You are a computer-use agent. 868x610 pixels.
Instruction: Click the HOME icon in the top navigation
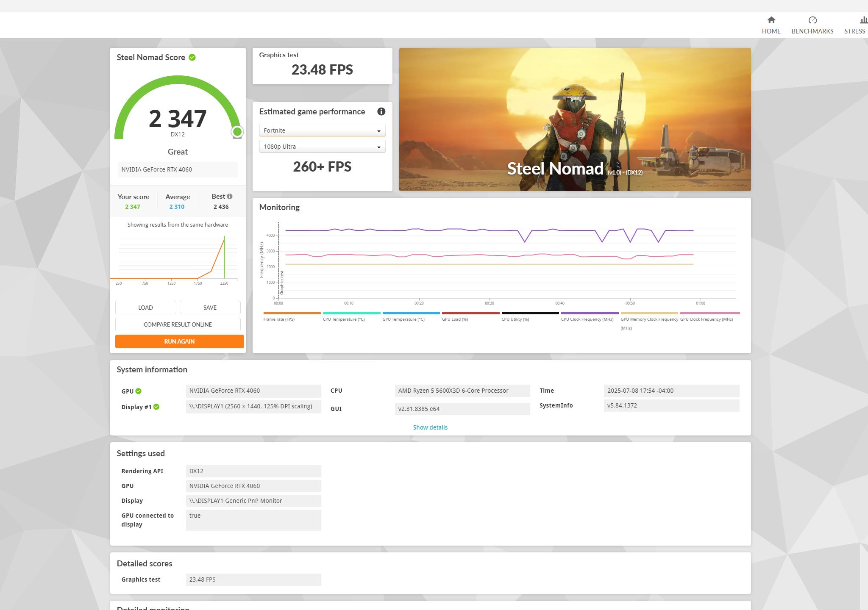pos(771,20)
